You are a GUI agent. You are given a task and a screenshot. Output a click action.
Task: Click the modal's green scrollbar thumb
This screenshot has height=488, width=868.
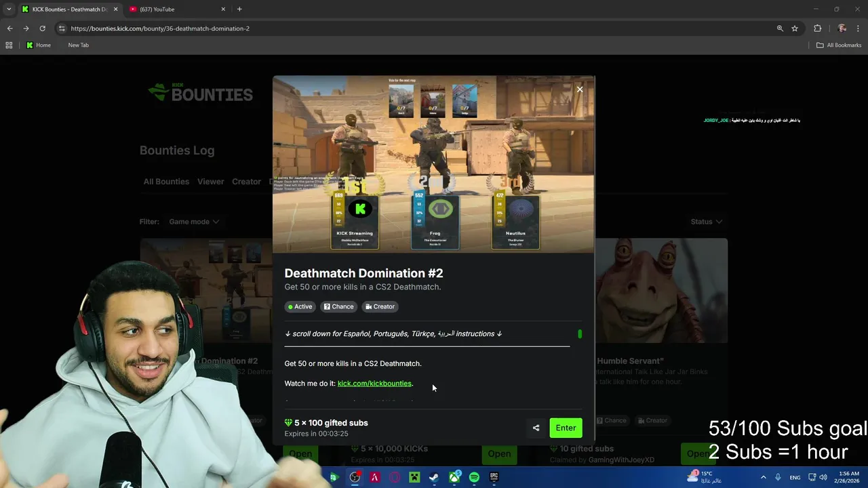[x=580, y=334]
